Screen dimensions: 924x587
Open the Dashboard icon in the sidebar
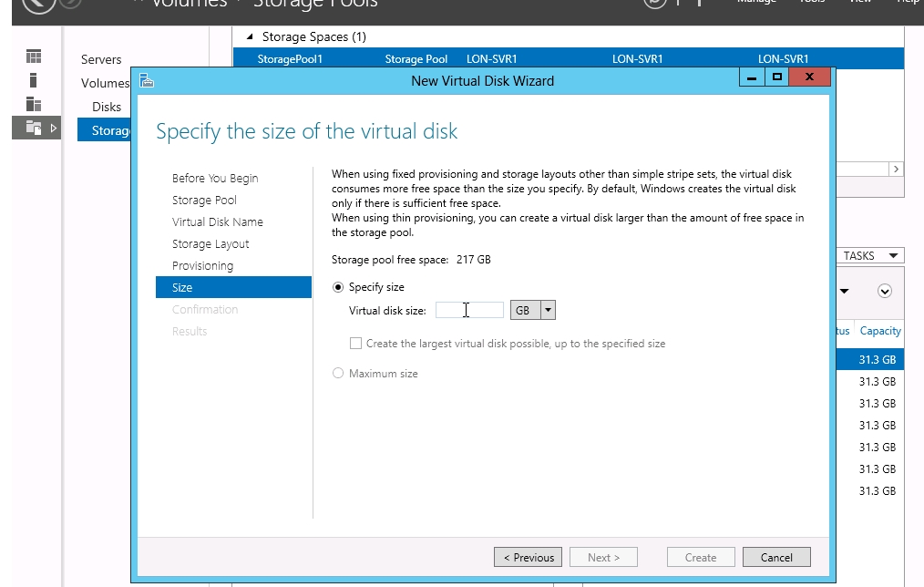(x=34, y=57)
